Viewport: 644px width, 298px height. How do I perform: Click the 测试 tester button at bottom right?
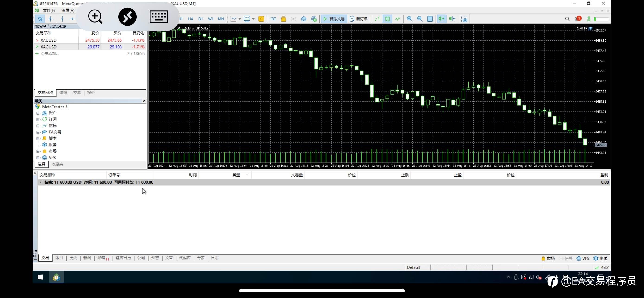click(x=600, y=259)
